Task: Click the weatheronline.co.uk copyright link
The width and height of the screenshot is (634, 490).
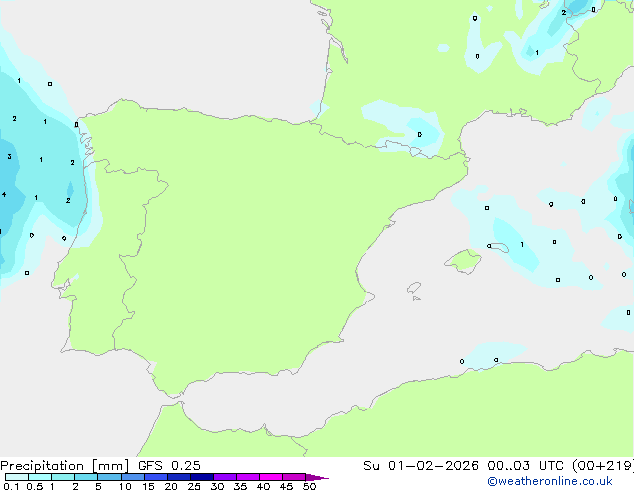Action: [x=550, y=481]
